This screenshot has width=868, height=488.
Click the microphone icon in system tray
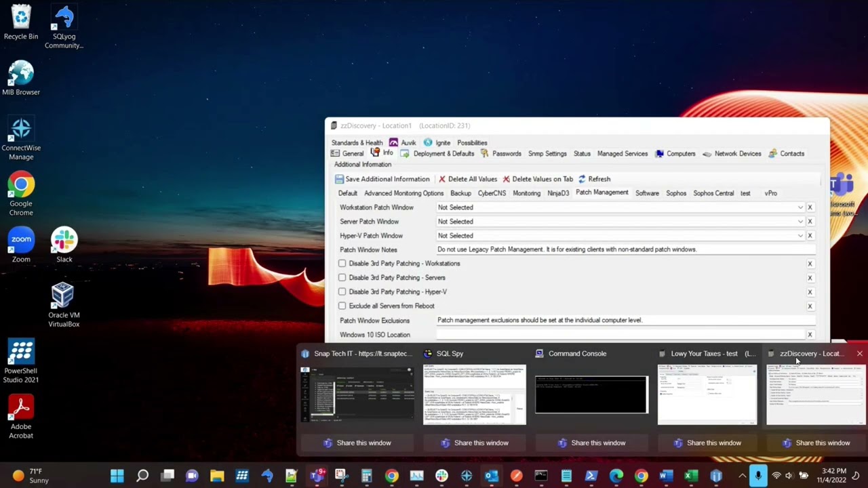click(758, 476)
